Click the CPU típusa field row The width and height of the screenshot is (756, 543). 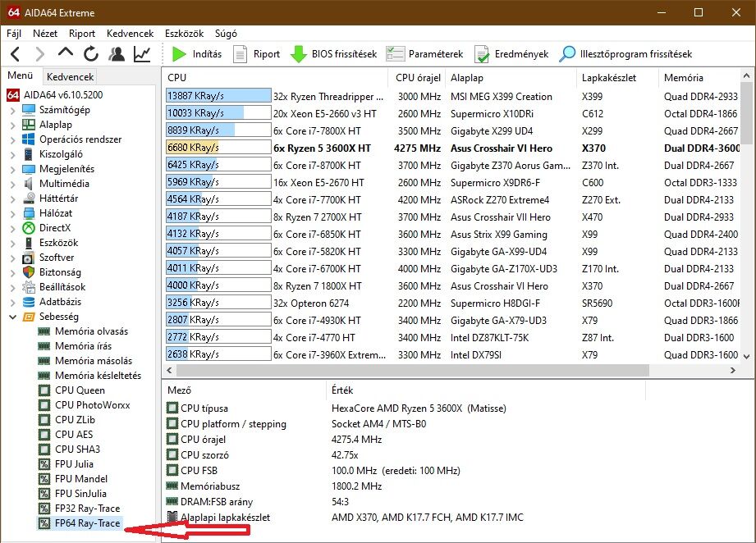pyautogui.click(x=404, y=408)
